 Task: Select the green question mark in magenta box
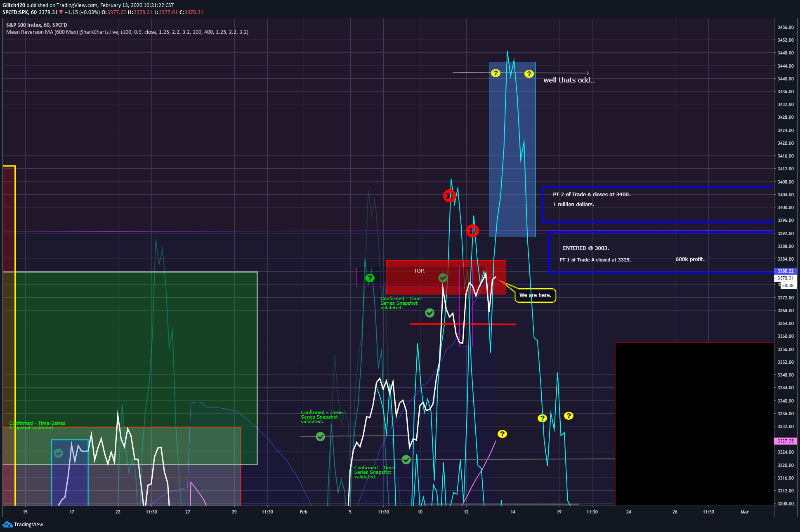click(x=370, y=278)
